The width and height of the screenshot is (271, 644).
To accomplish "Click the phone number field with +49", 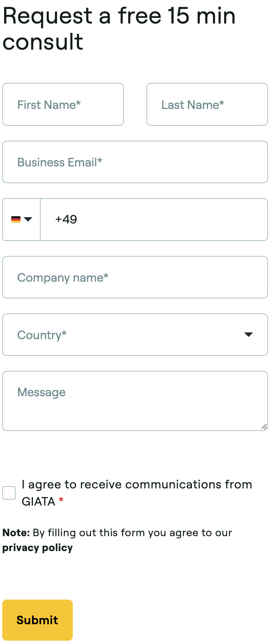I will tap(154, 219).
